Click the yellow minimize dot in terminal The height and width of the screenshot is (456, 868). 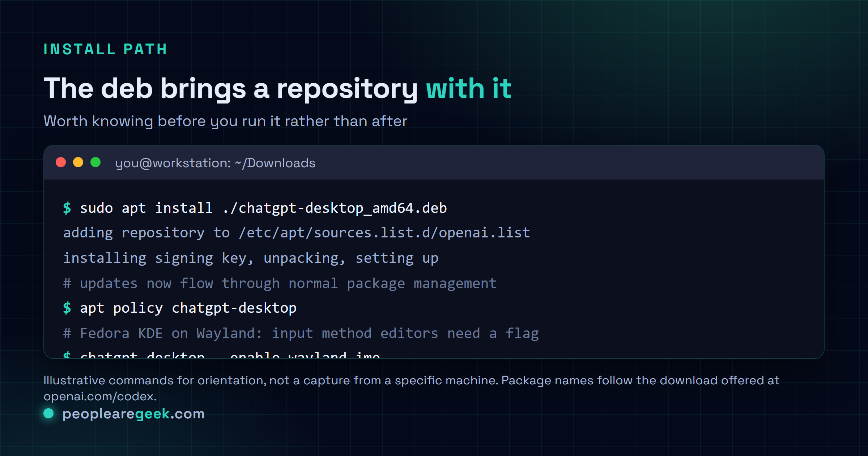pyautogui.click(x=78, y=162)
